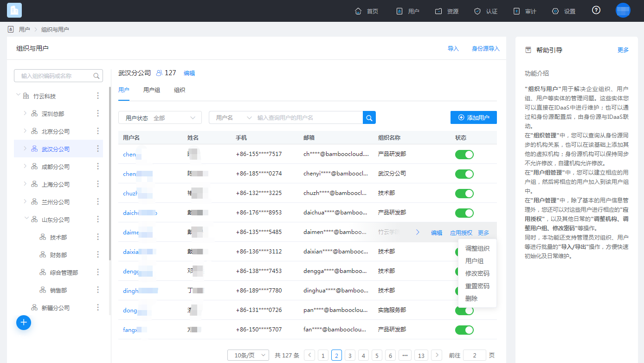Go to previous page arrow

(309, 355)
